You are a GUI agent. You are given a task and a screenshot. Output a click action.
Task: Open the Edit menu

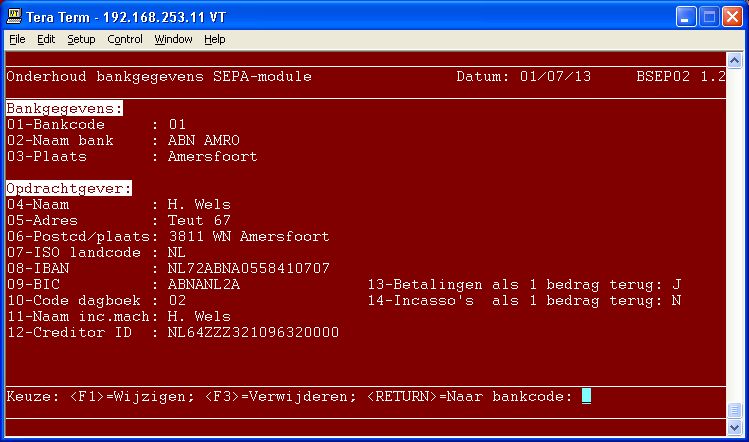pyautogui.click(x=46, y=39)
